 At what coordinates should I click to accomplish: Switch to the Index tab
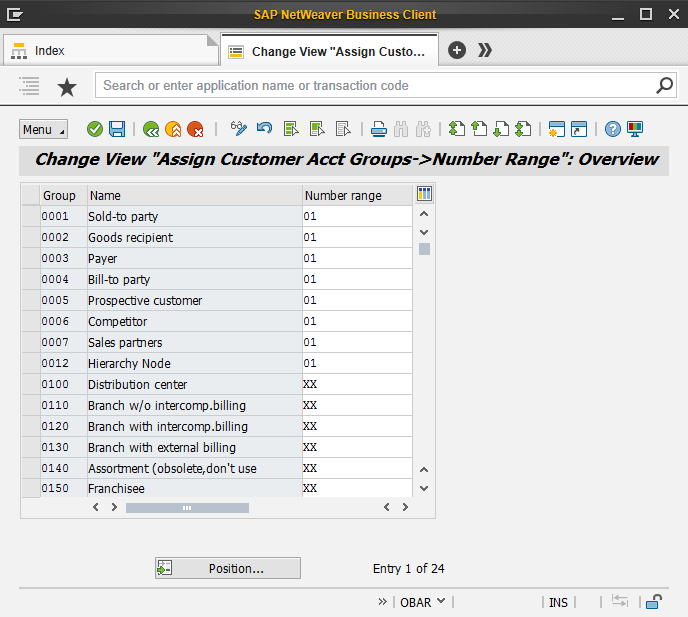111,51
